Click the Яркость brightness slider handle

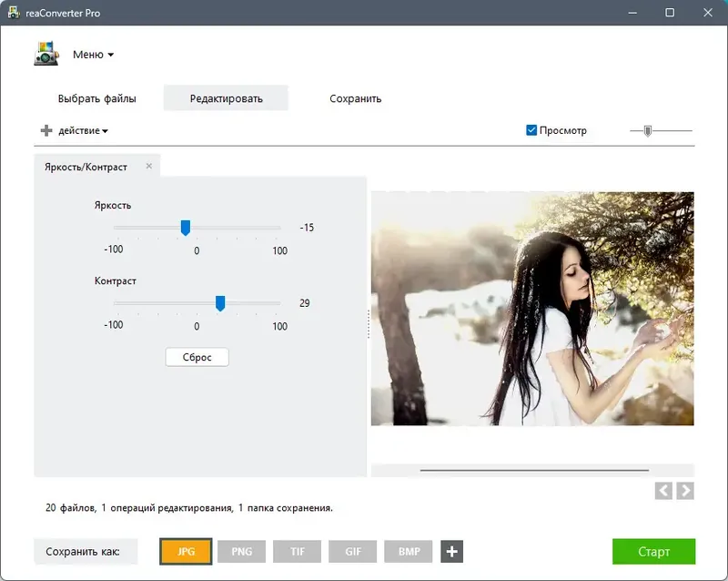[x=186, y=228]
